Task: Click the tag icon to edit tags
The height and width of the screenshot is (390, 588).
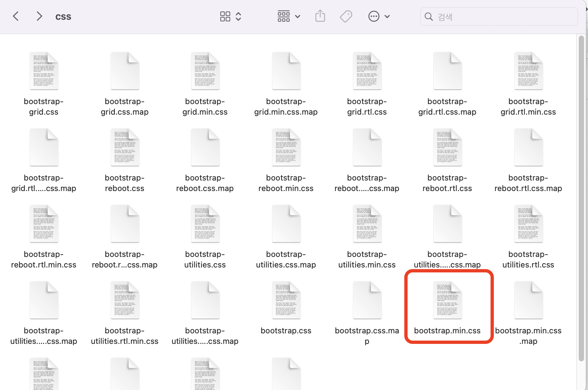Action: (x=346, y=16)
